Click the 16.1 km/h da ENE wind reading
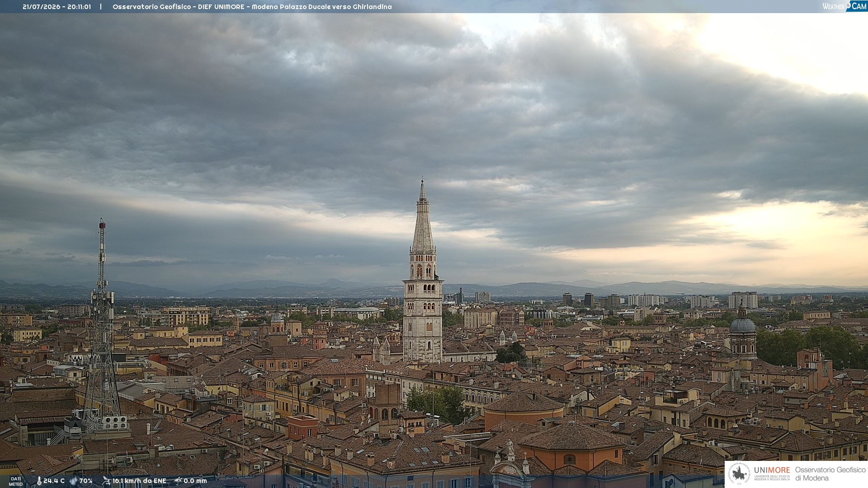The height and width of the screenshot is (488, 868). [139, 481]
